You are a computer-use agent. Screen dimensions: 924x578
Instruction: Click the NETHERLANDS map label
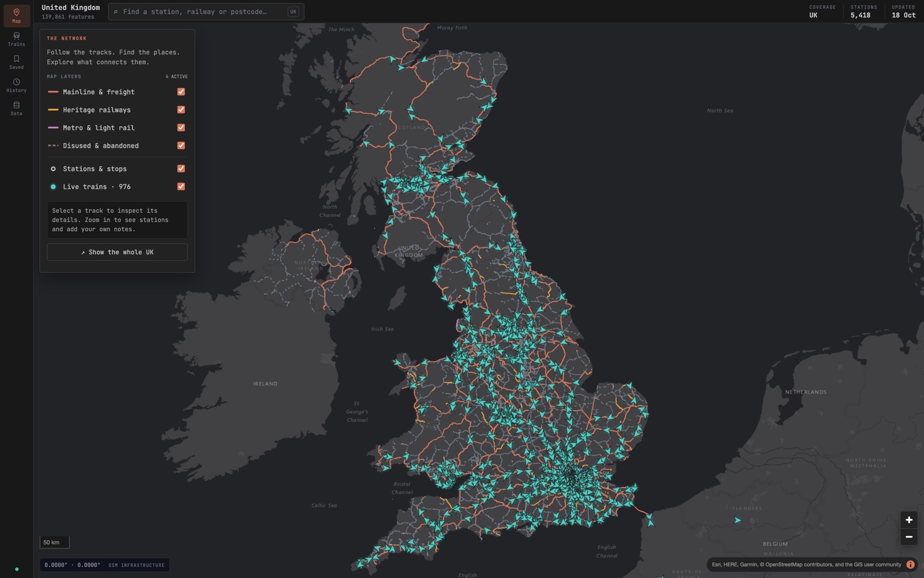(x=806, y=392)
